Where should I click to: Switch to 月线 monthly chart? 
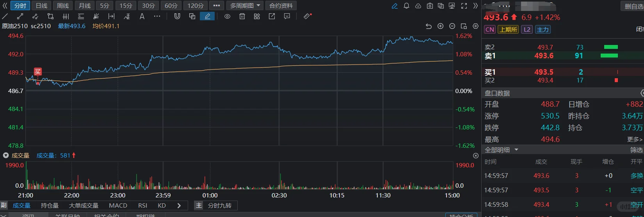[84, 6]
